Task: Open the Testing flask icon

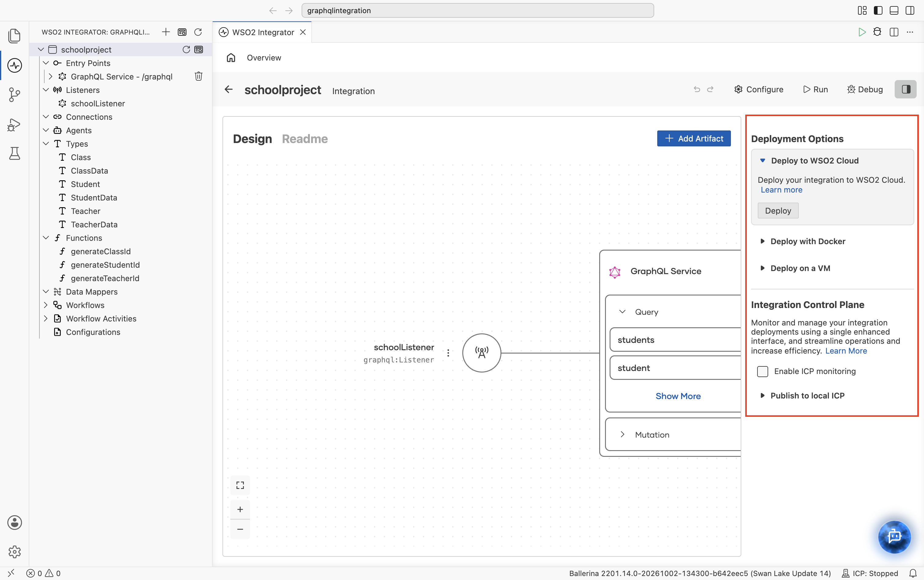Action: pos(15,153)
